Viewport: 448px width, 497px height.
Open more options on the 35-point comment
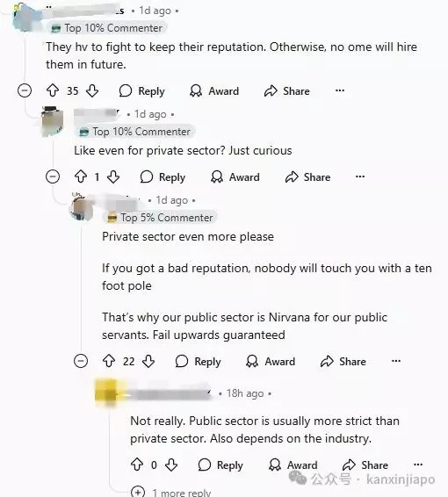340,90
